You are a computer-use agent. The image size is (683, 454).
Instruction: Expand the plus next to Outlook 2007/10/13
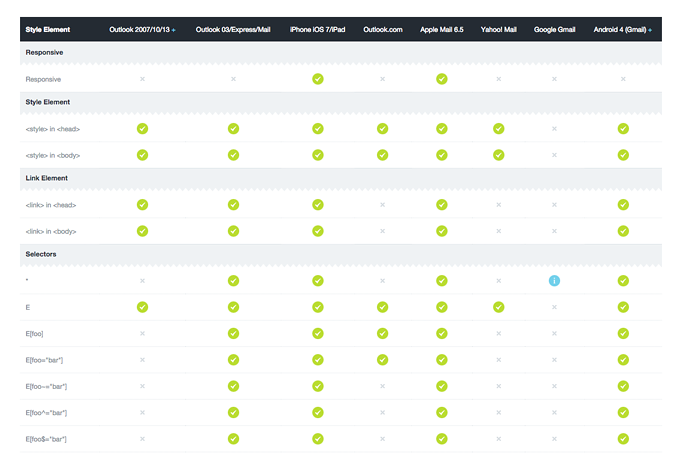(173, 31)
